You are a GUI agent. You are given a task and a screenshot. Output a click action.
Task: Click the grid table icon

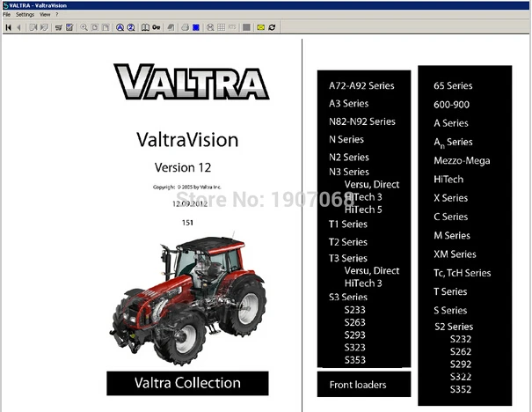pos(222,27)
